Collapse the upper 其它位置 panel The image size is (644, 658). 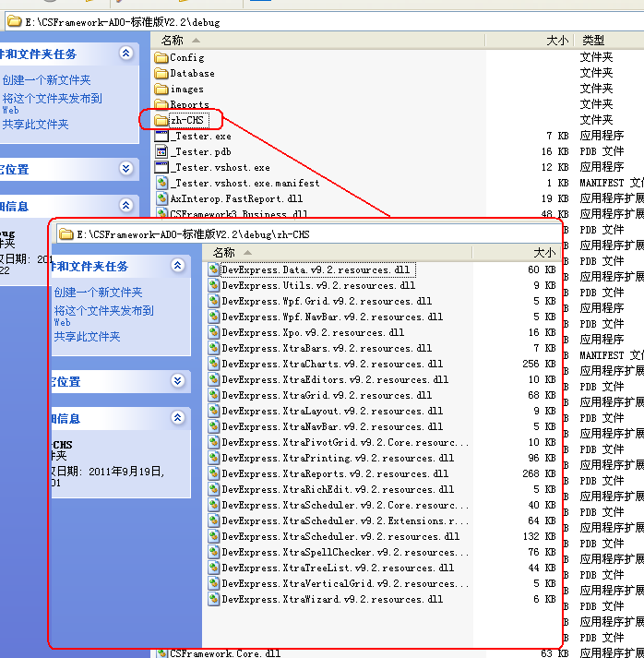pos(126,169)
